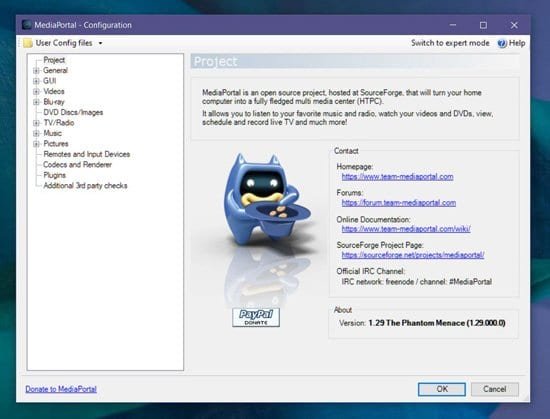
Task: Confirm with the OK button
Action: click(x=442, y=389)
